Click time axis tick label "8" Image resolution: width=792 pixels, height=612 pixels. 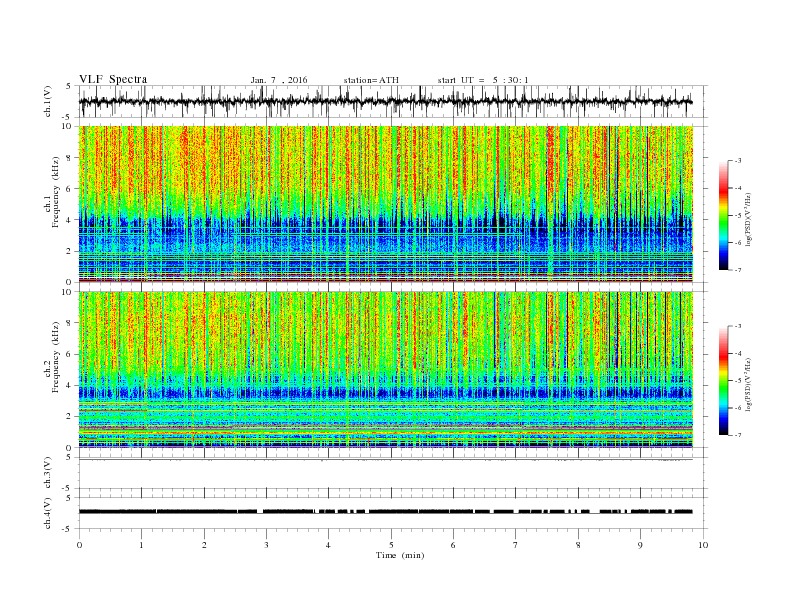point(578,545)
